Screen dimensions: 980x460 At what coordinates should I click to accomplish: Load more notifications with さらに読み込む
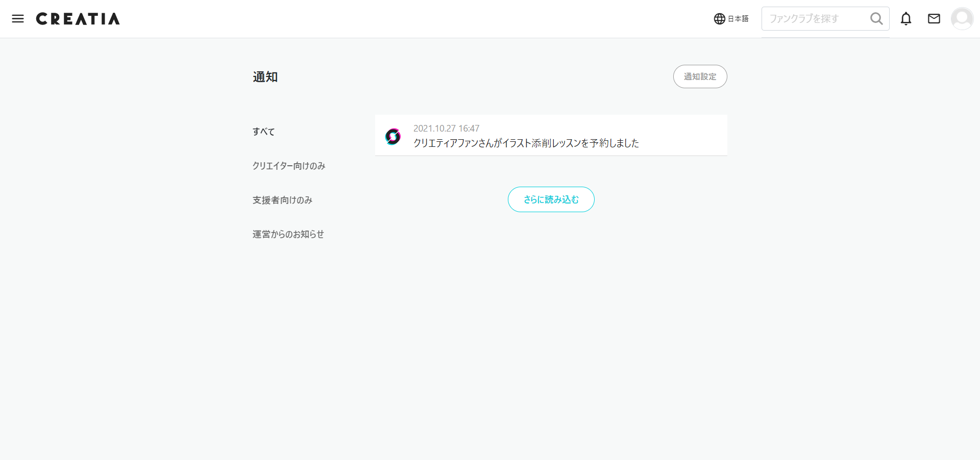(551, 199)
